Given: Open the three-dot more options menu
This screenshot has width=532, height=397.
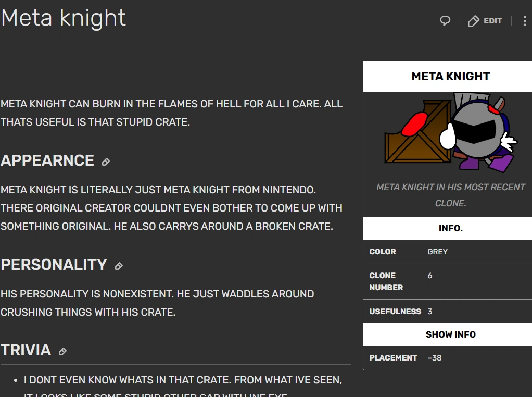Looking at the screenshot, I should pos(525,21).
